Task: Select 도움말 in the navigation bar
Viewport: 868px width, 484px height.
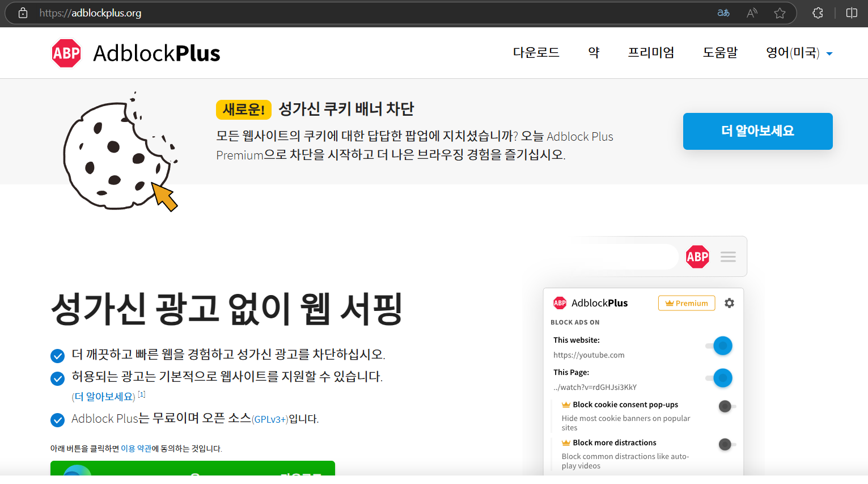Action: point(719,52)
